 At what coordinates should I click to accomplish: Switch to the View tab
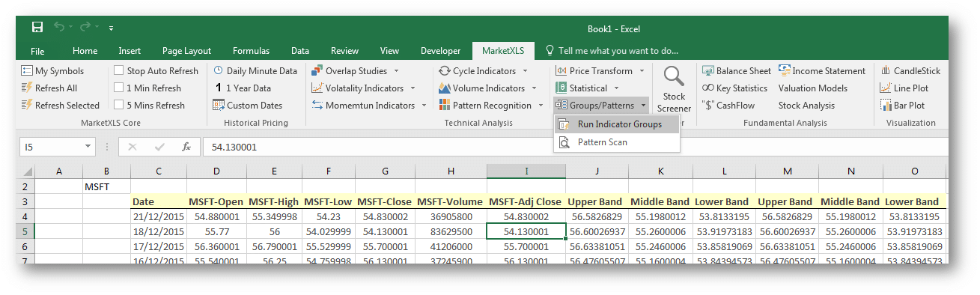[x=389, y=51]
